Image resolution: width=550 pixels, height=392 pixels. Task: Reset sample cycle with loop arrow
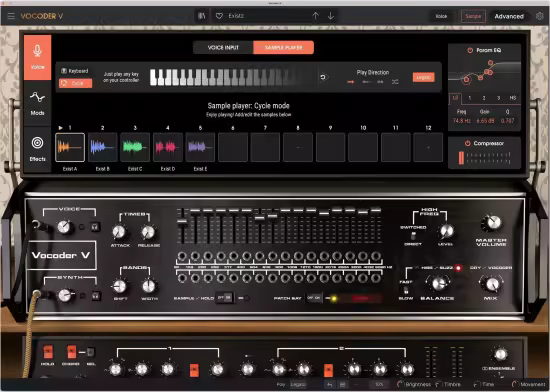click(x=323, y=77)
